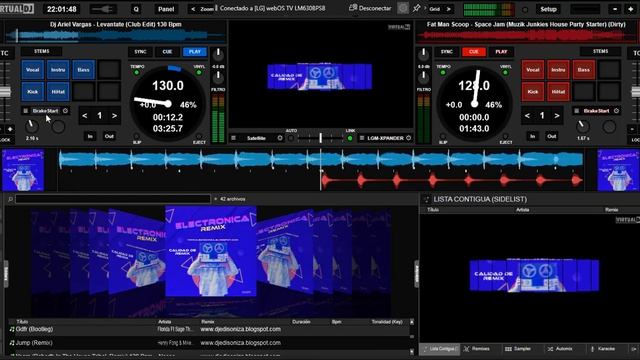Viewport: 640px width, 360px height.
Task: Switch to the Lista Contigua tab
Action: pyautogui.click(x=440, y=349)
